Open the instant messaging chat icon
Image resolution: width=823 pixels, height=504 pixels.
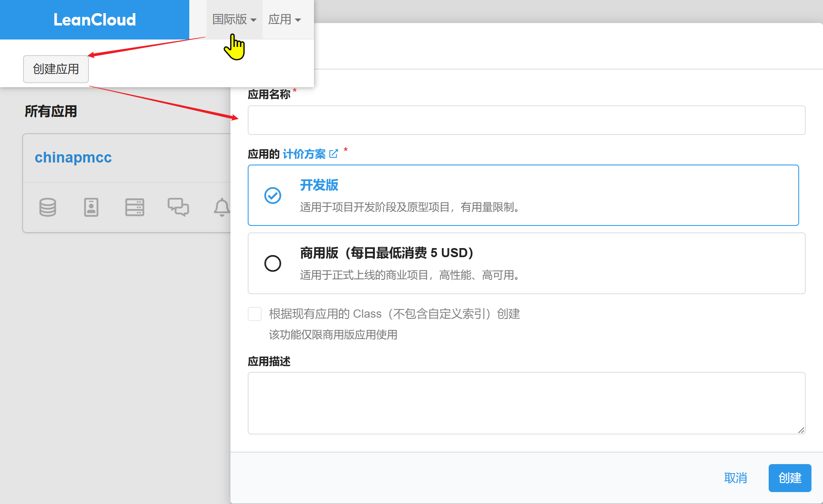[178, 207]
